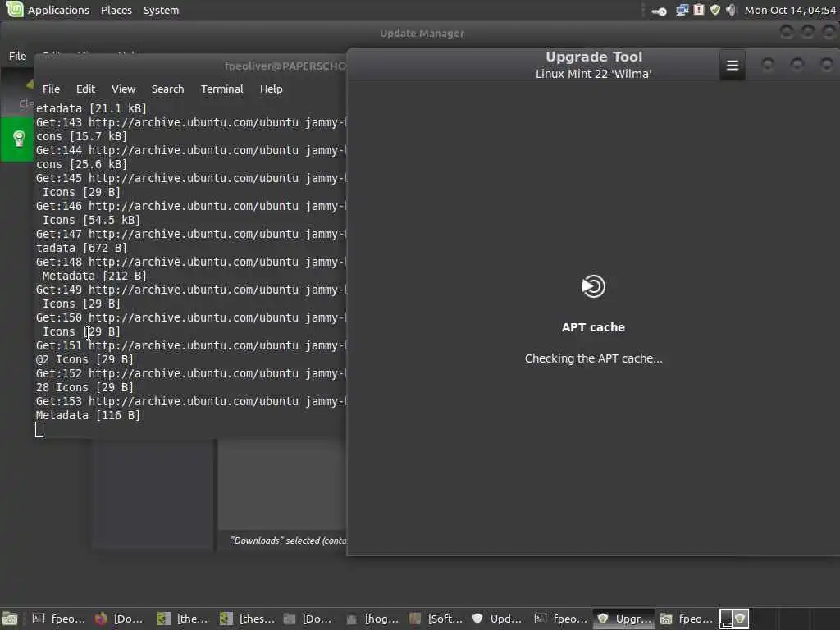Click terminal line starting with 'Get:146'

[x=190, y=206]
